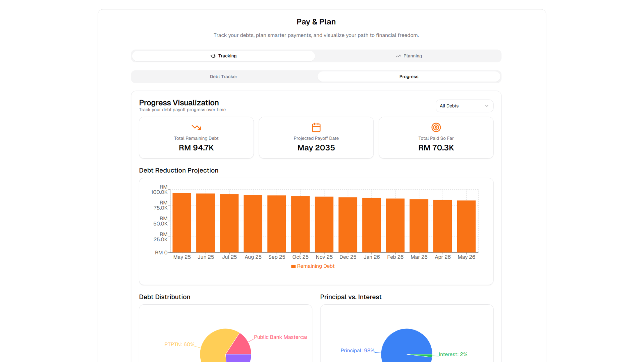The height and width of the screenshot is (362, 644).
Task: Click the downward trend icon above Total Remaining Debt
Action: [x=196, y=127]
